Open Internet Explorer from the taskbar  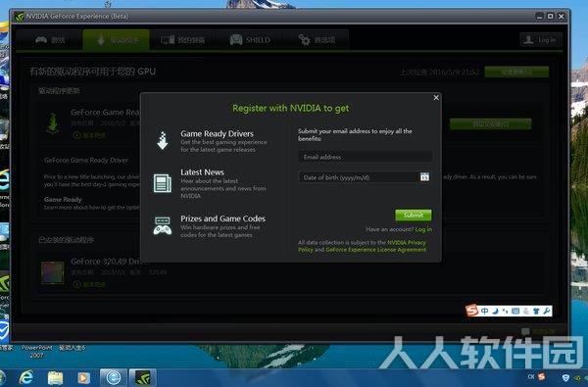pos(26,377)
